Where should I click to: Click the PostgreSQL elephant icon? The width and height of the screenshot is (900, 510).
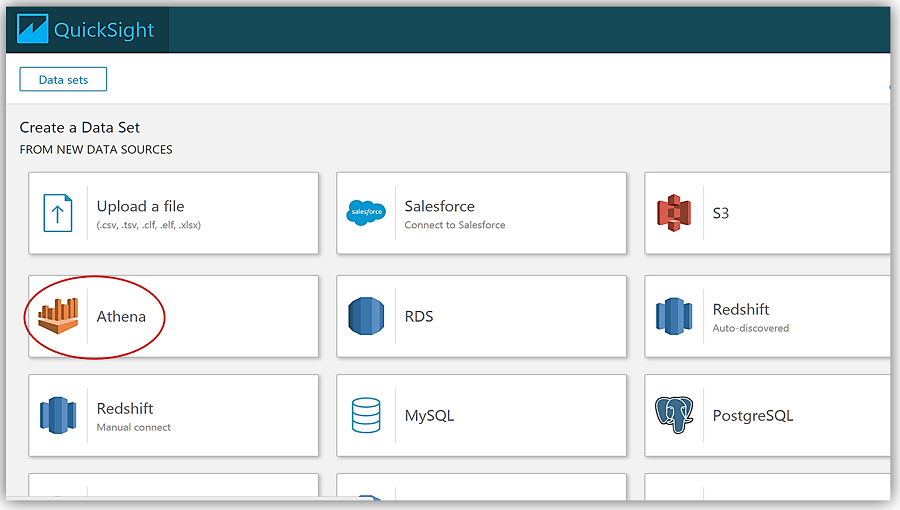point(674,415)
